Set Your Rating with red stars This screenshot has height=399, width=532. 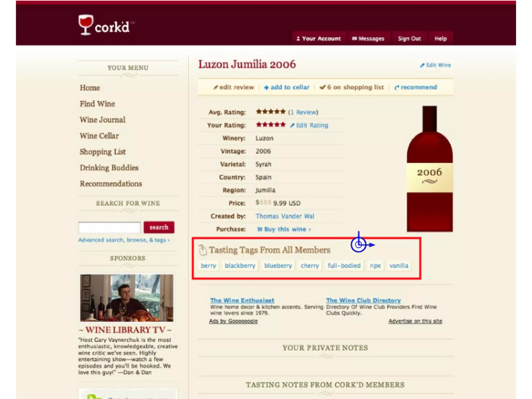[271, 125]
